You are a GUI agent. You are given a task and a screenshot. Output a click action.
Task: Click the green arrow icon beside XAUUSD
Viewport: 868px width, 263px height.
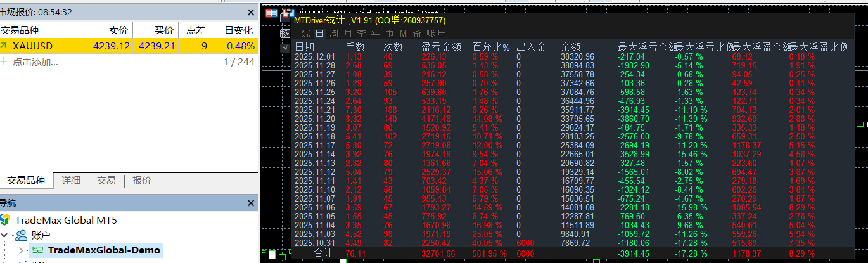coord(4,46)
